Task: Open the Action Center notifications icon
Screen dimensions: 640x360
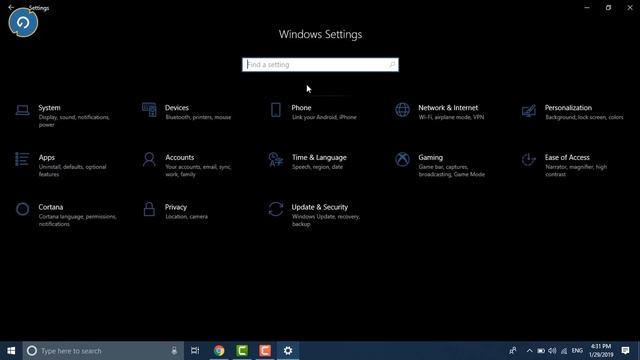Action: 625,351
